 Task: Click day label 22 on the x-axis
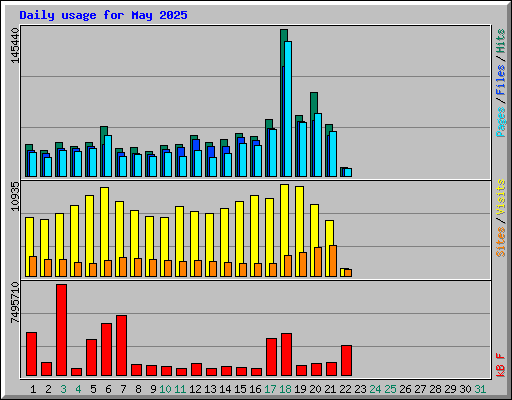click(345, 389)
